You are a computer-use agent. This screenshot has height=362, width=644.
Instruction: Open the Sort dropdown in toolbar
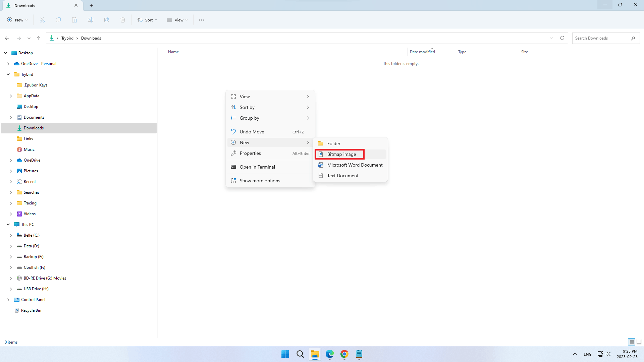(x=147, y=20)
